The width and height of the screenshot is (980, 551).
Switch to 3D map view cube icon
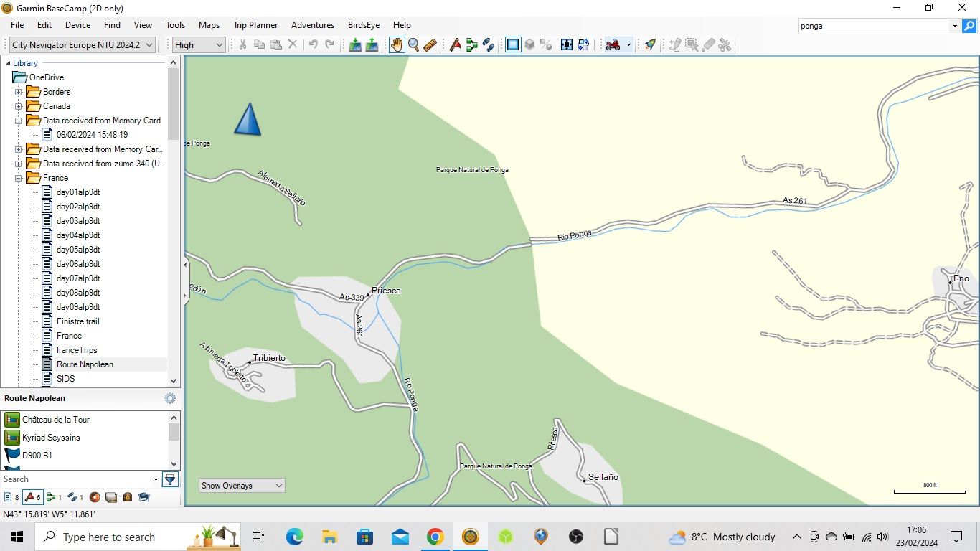(529, 44)
